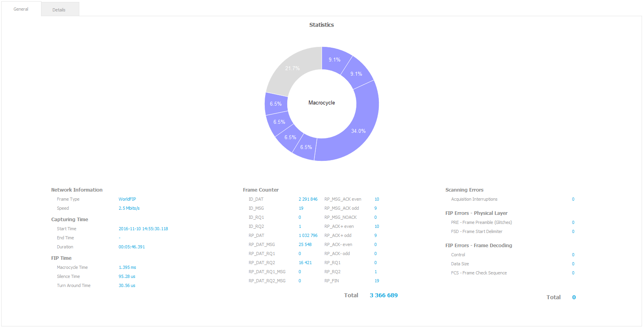Viewport: 644px width, 328px height.
Task: Click the ID_DAT count 2 291 846
Action: click(x=308, y=199)
